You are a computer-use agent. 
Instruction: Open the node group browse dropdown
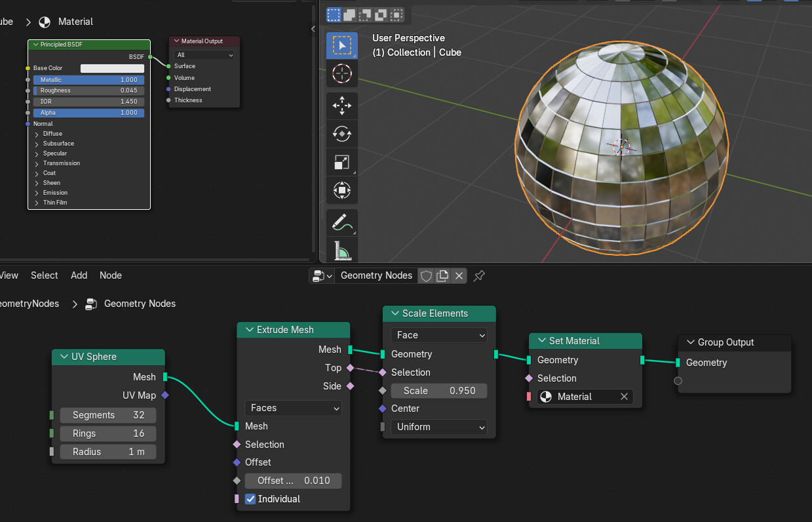click(322, 275)
